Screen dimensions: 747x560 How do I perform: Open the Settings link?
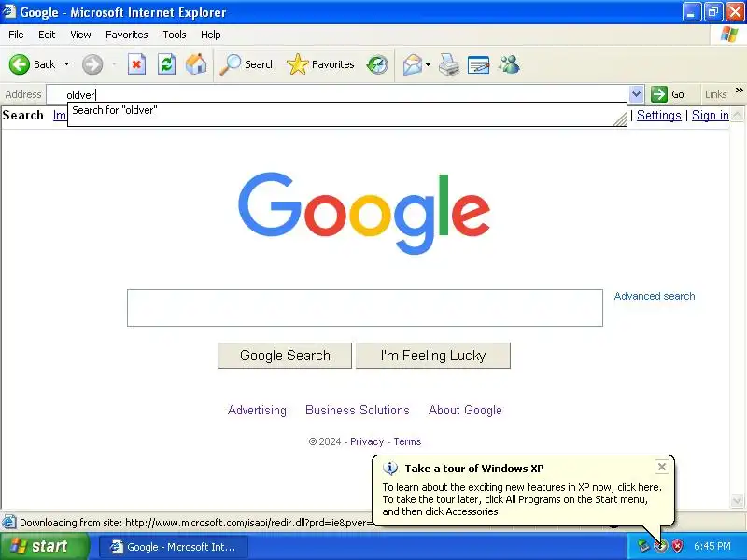click(659, 115)
